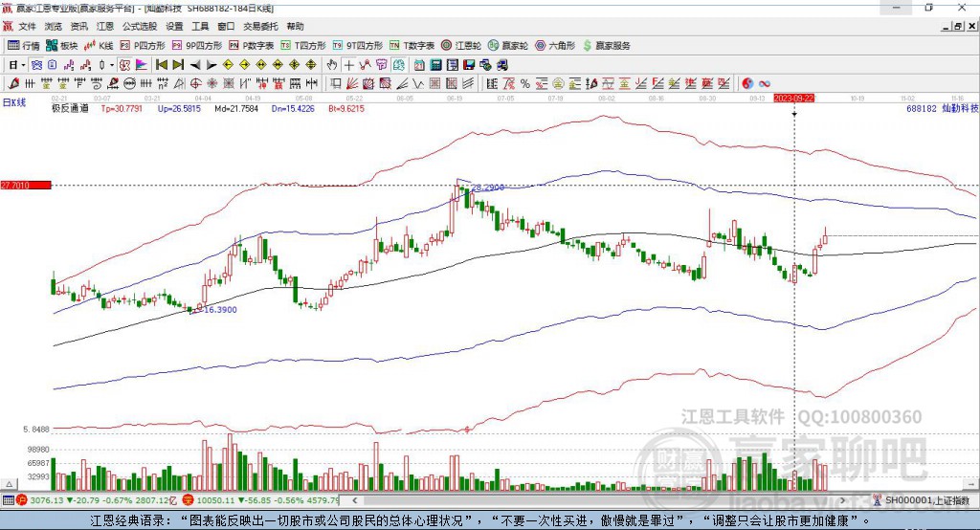Image resolution: width=980 pixels, height=530 pixels.
Task: Open the 公式选股 menu
Action: (x=140, y=26)
